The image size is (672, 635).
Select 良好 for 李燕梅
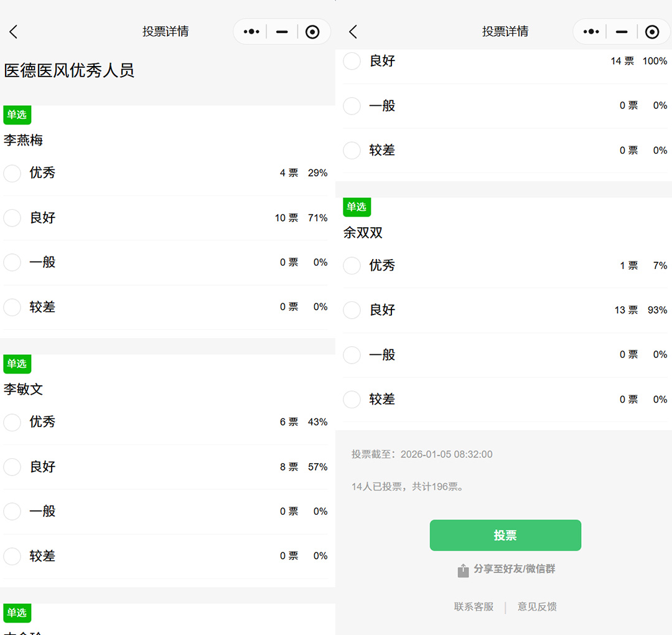12,218
